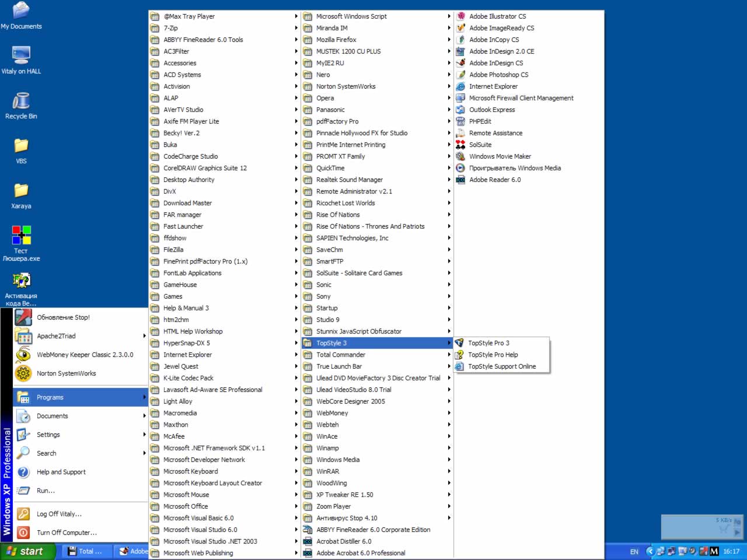Choose Run... from the Start menu

81,491
